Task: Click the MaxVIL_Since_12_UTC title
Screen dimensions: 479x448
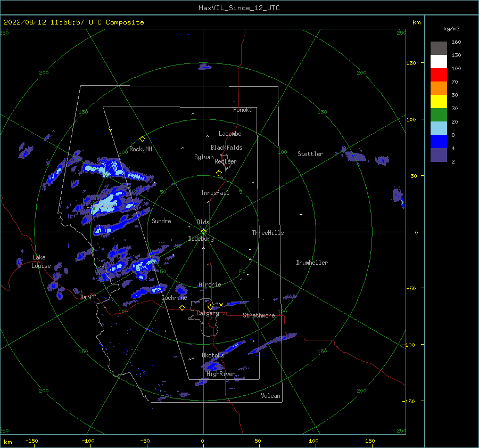Action: pyautogui.click(x=239, y=8)
